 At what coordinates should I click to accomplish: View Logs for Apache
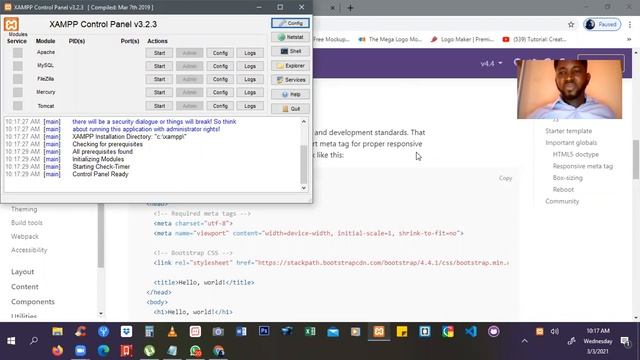pos(250,53)
